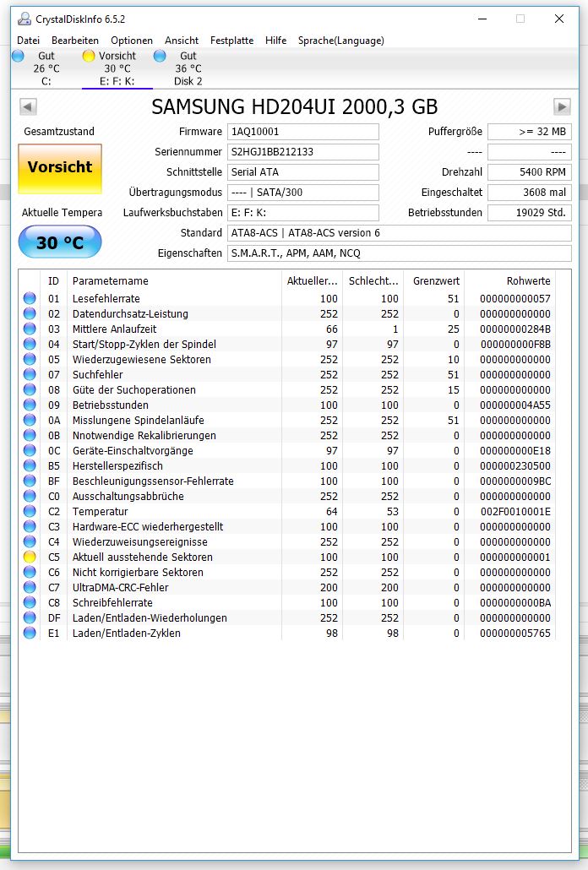Viewport: 588px width, 870px height.
Task: Click status icon for Beschleunigungssensor-Fehlerrate
Action: [x=30, y=481]
